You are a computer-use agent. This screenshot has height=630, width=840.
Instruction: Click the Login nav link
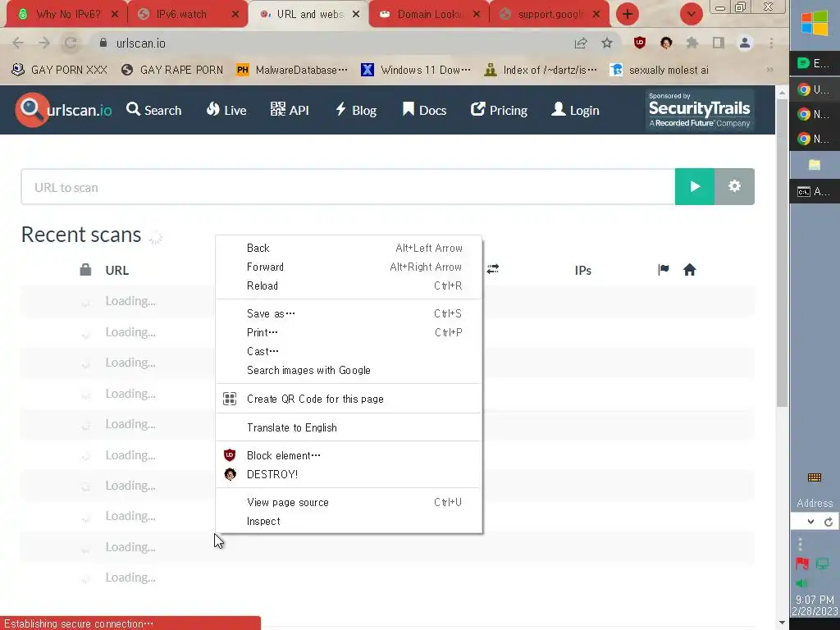pyautogui.click(x=575, y=110)
